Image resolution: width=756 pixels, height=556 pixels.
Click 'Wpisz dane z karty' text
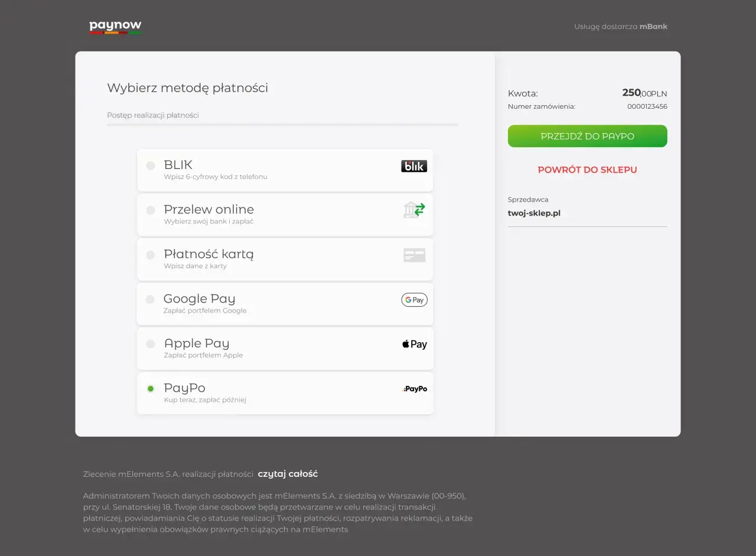[x=195, y=266]
